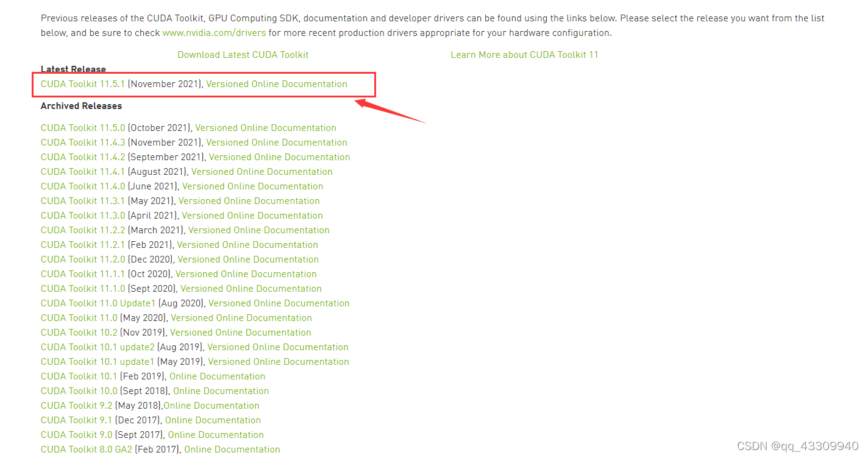The height and width of the screenshot is (458, 868).
Task: Select CUDA Toolkit 11.3.1 link
Action: tap(82, 201)
